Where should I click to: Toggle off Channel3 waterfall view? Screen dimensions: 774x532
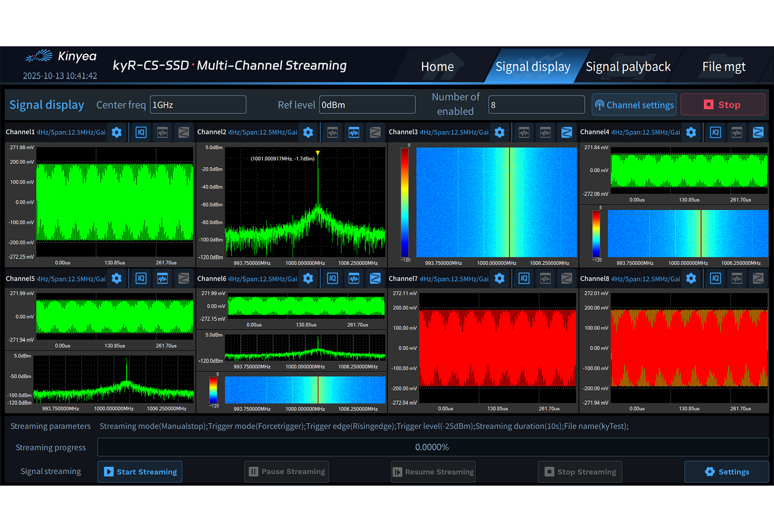567,133
